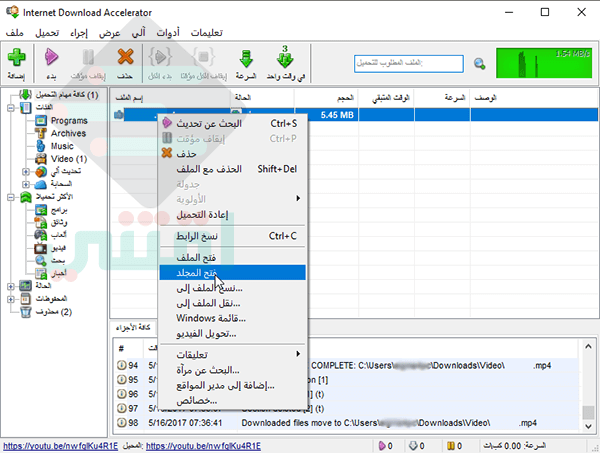Viewport: 600px width, 453px height.
Task: Click the second youtu.be link after المحيل
Action: pyautogui.click(x=203, y=446)
